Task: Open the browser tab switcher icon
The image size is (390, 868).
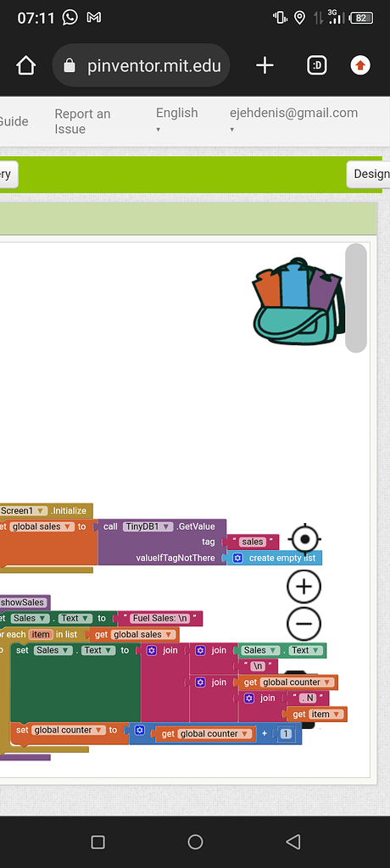Action: 316,66
